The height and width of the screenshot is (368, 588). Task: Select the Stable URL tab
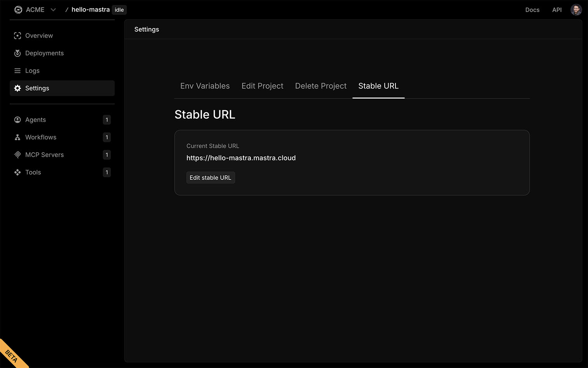coord(378,86)
